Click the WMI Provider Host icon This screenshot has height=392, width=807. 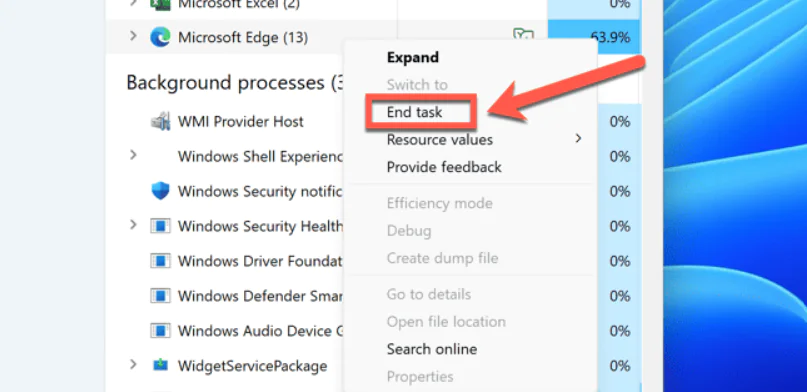[x=160, y=122]
